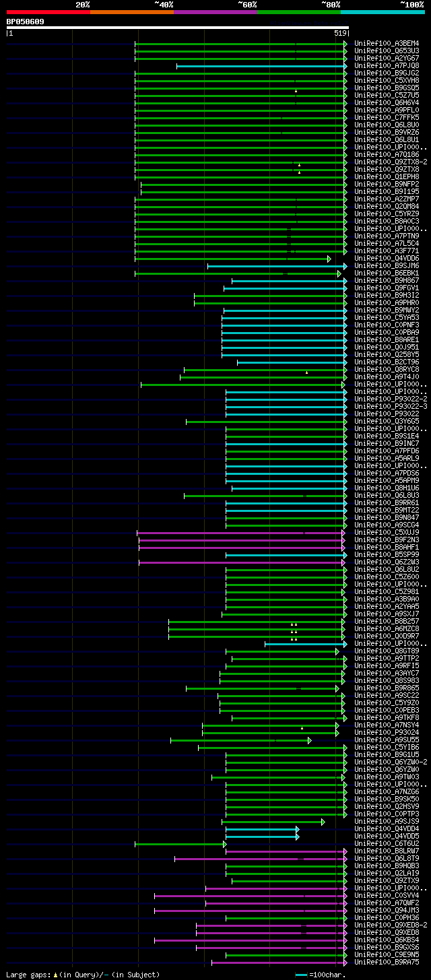Click the red ~20% identity legend bar
431x980 pixels.
pyautogui.click(x=48, y=11)
